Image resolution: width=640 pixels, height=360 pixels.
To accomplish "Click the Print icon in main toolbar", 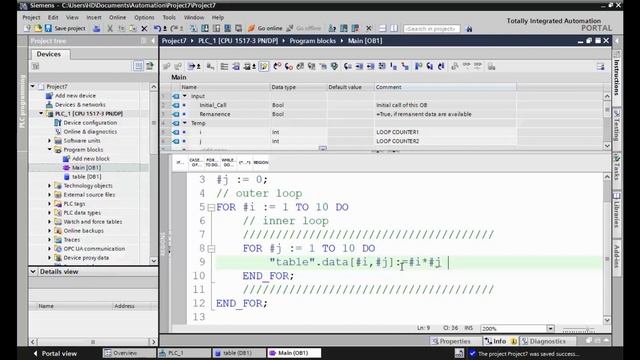I will pos(96,28).
